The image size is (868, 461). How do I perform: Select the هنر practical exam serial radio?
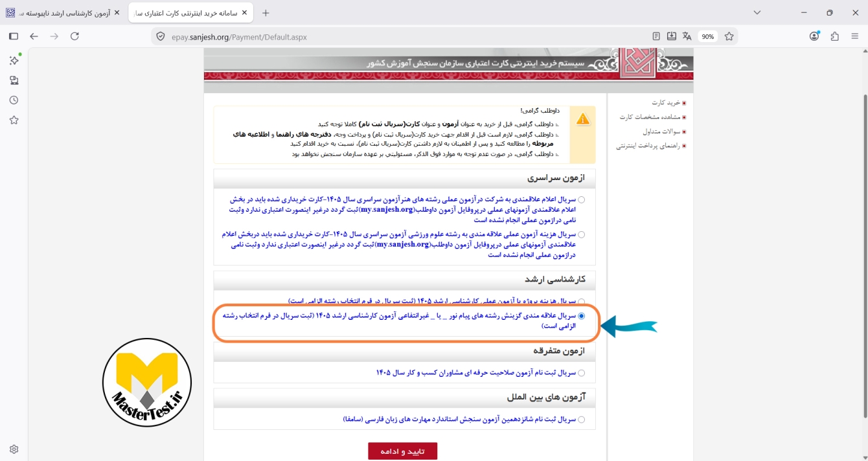coord(581,200)
